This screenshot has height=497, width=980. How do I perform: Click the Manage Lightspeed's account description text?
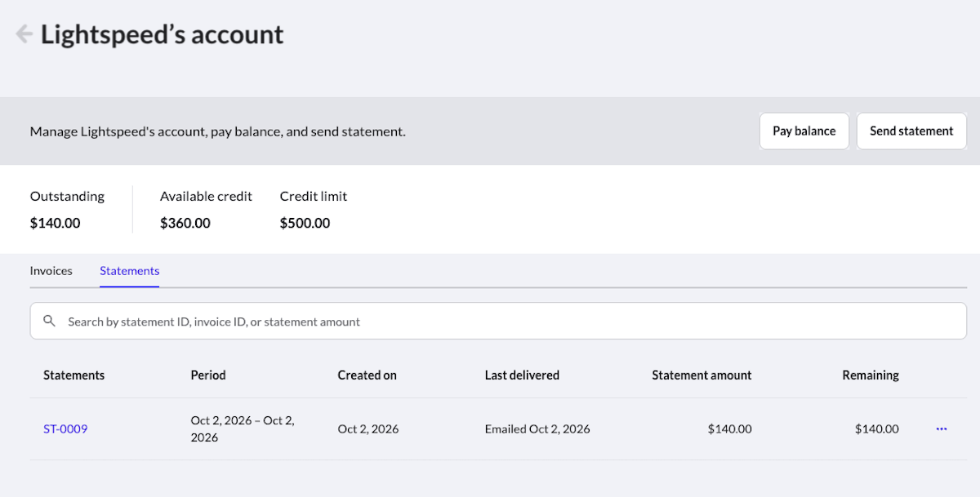coord(218,131)
